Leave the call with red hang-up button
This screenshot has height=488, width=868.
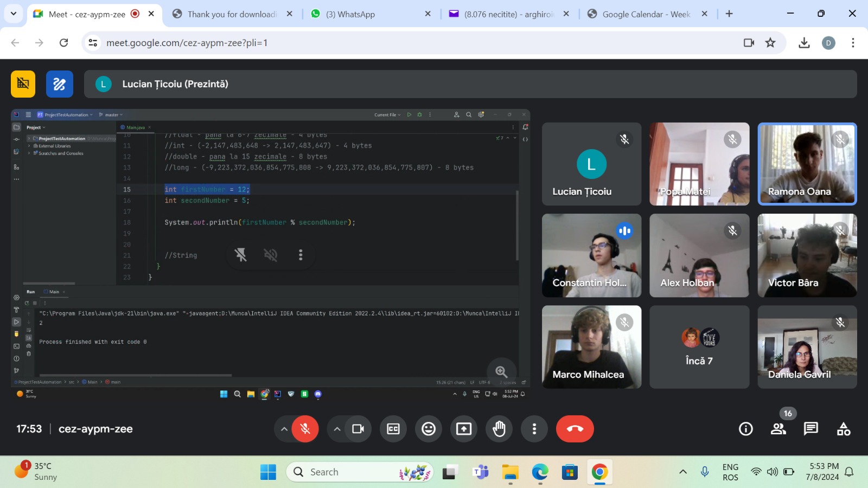(x=575, y=429)
